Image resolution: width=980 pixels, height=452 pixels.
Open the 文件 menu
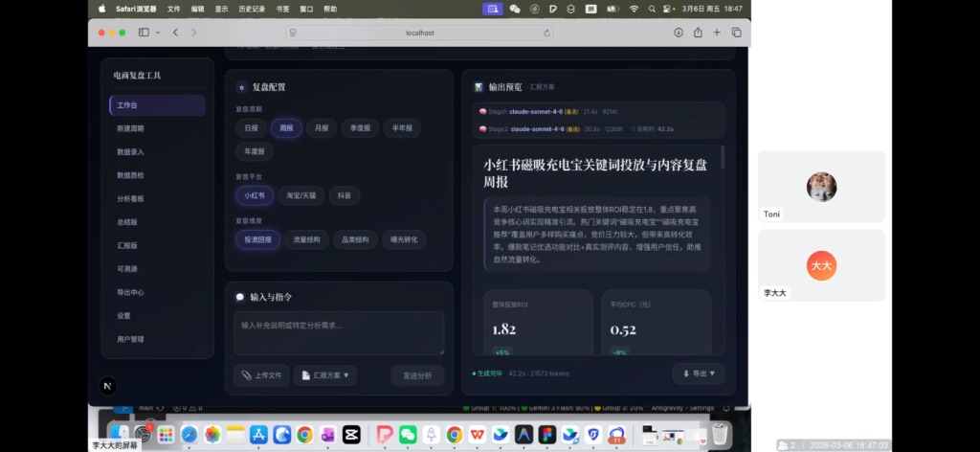click(x=174, y=9)
